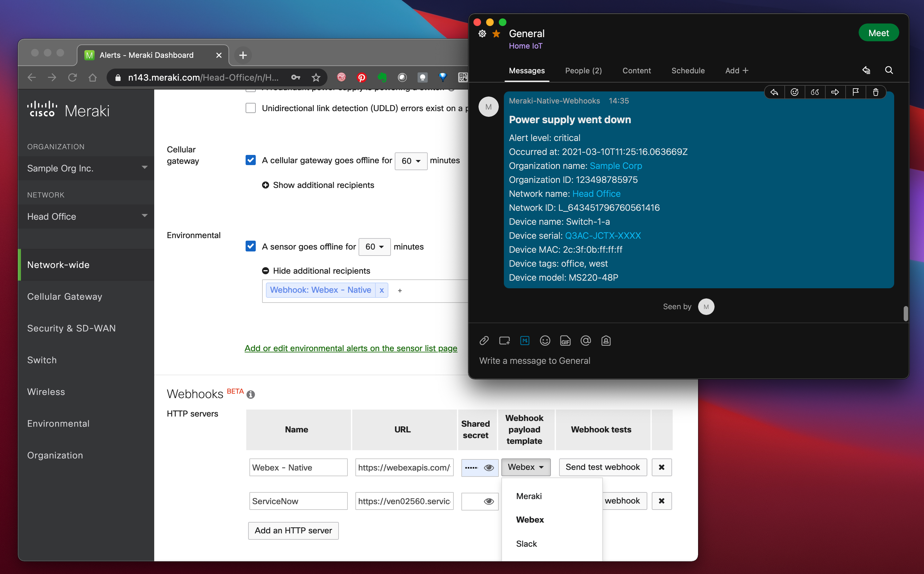Expand the Sample Org Inc. organization selector
Screen dimensions: 924x574
[x=86, y=168]
